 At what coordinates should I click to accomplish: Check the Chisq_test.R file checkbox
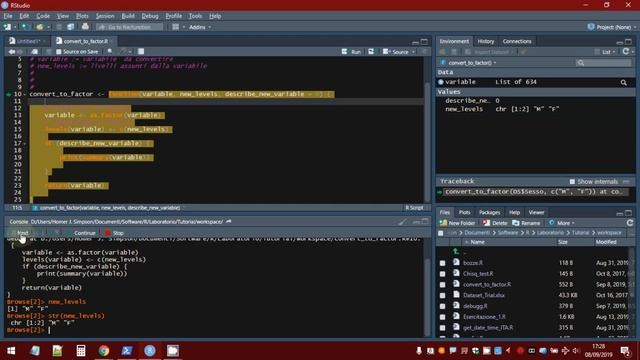[x=442, y=274]
